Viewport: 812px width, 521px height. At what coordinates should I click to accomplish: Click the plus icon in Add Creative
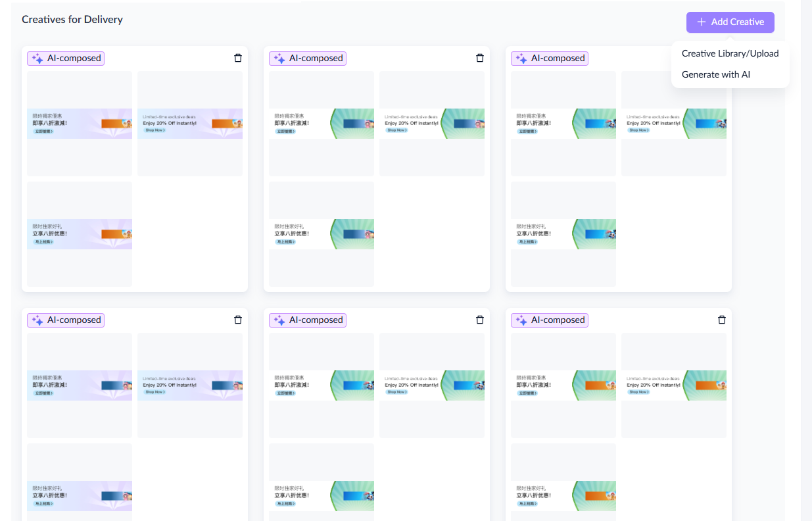[702, 22]
